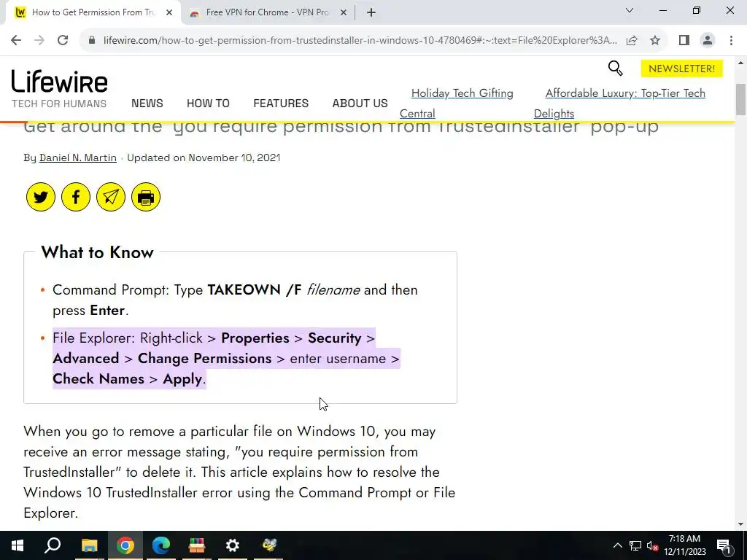Open Holiday Tech Gifting Central link
This screenshot has height=560, width=747.
(462, 93)
